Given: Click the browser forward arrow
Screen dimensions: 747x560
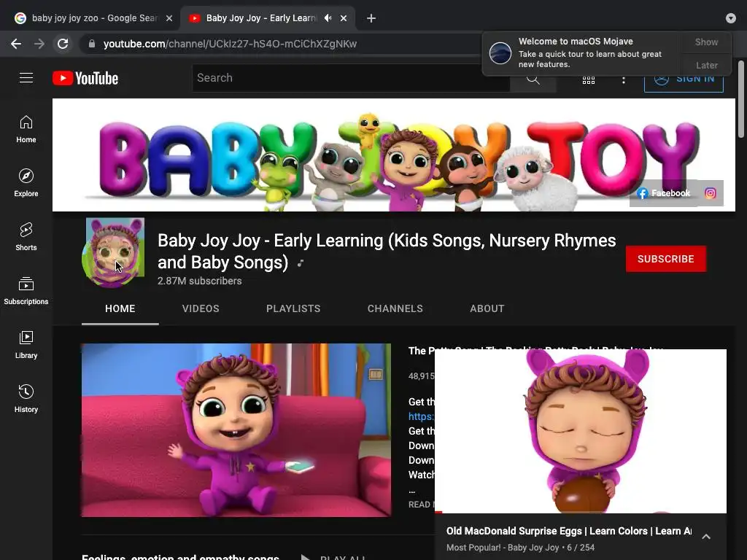Looking at the screenshot, I should [x=39, y=44].
